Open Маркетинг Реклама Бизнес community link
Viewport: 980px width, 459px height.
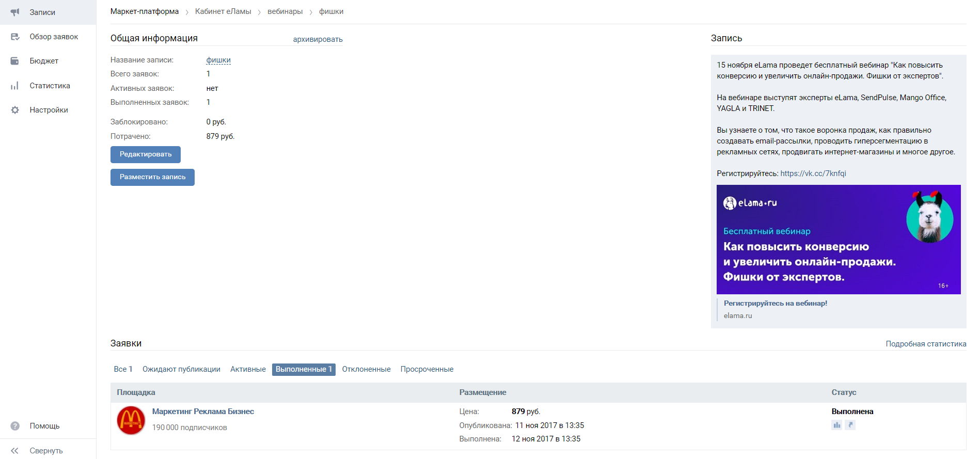[203, 411]
